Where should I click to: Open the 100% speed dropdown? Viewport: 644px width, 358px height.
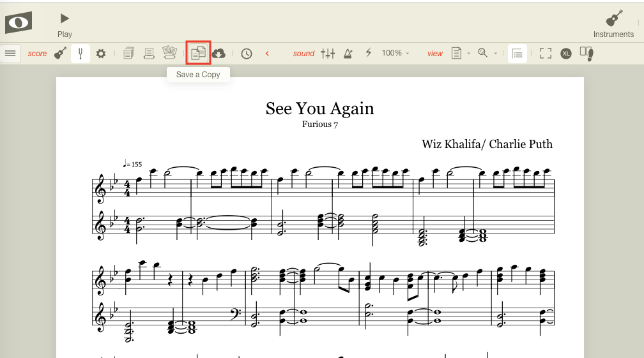(x=395, y=53)
